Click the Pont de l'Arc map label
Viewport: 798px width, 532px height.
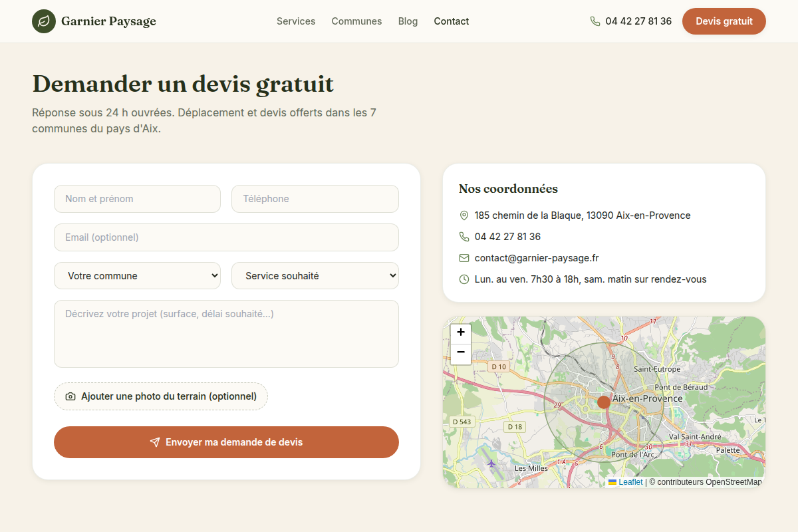(633, 455)
